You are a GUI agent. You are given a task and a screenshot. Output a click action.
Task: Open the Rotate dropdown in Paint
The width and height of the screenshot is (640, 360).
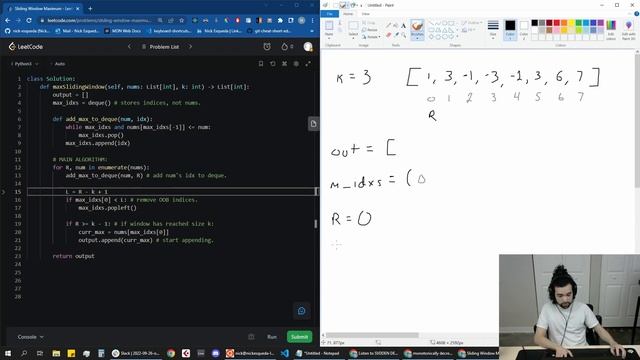click(x=371, y=37)
